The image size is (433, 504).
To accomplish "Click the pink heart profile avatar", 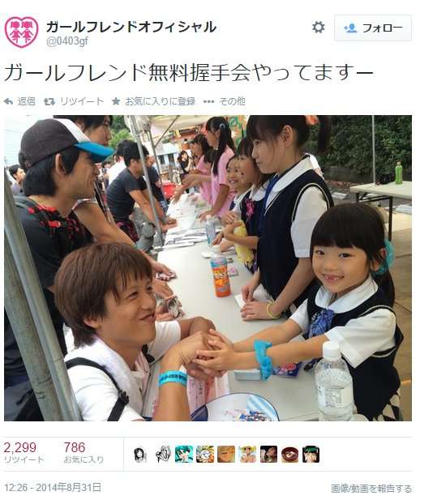I will (21, 32).
